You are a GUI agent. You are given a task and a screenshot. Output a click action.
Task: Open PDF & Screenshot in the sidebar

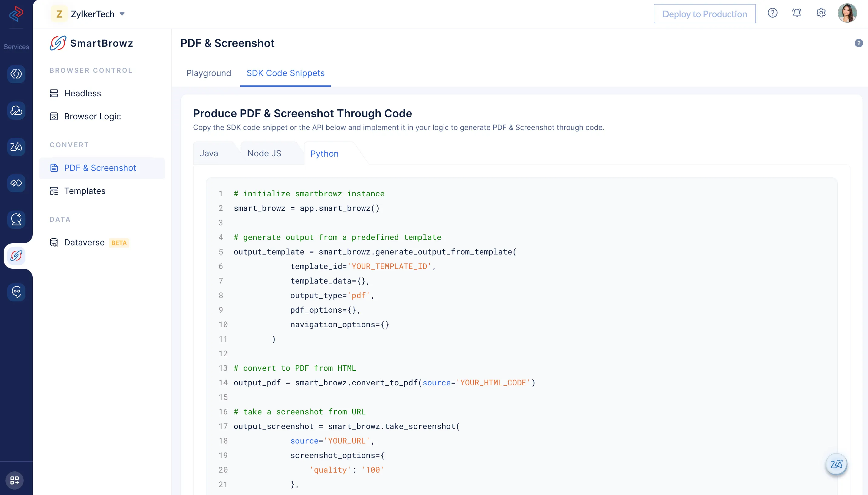pos(102,168)
